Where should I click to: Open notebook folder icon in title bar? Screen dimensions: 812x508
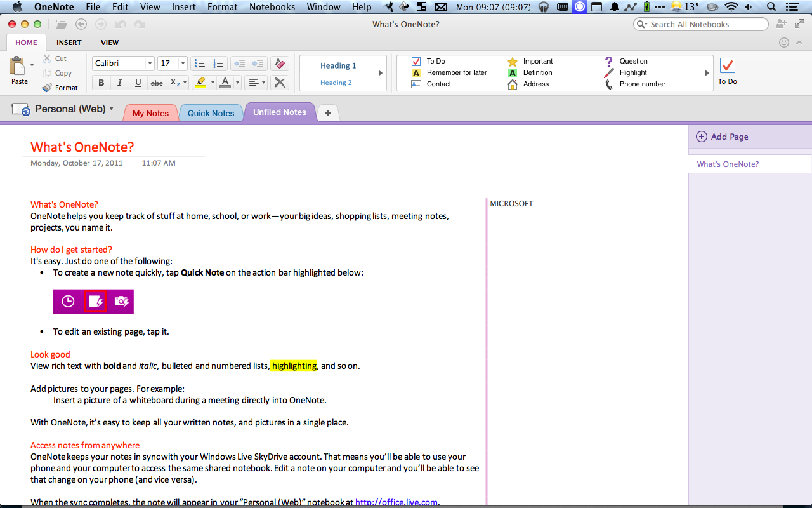click(61, 24)
